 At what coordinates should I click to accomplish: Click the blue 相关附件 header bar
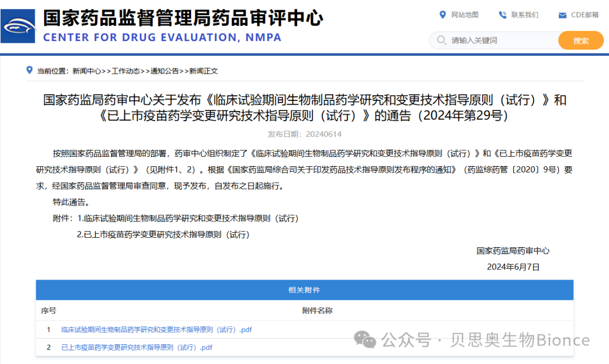pyautogui.click(x=304, y=290)
